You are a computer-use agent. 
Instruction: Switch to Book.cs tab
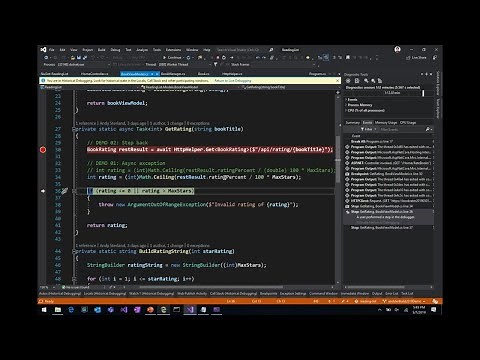click(204, 74)
